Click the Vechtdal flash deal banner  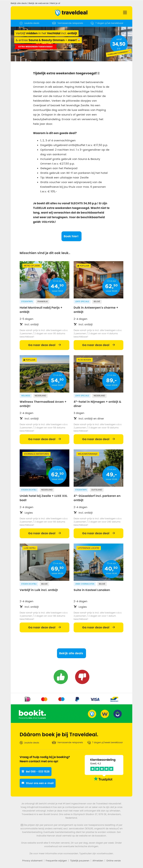coord(71,44)
